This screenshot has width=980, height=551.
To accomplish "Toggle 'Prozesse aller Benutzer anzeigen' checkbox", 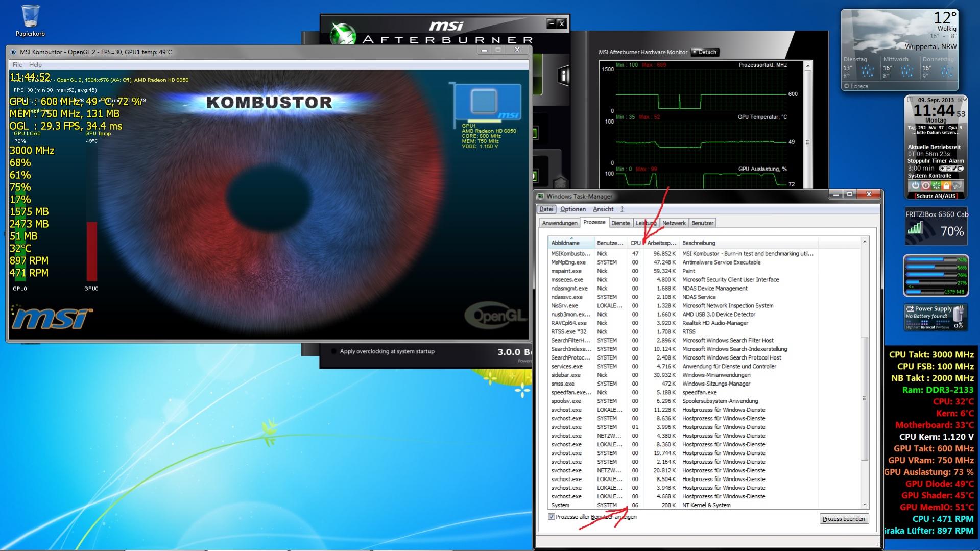I will tap(552, 517).
